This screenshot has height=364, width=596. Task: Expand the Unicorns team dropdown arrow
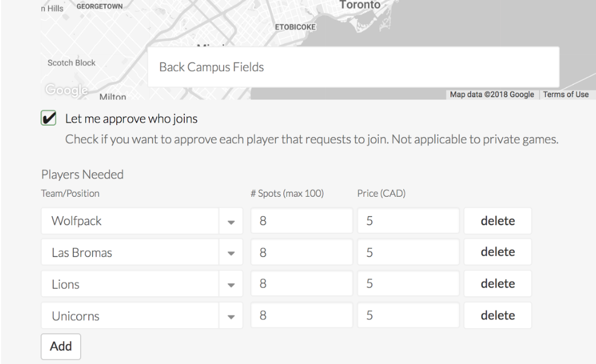click(231, 316)
